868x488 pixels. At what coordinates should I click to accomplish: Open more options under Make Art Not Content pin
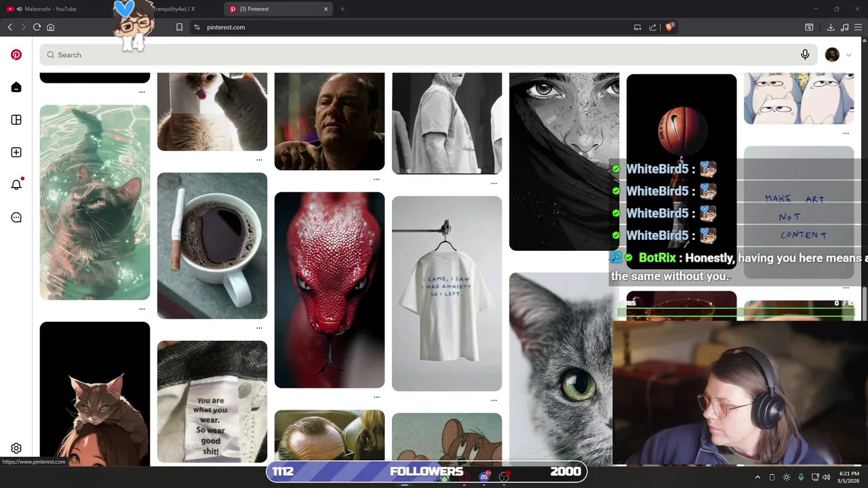point(846,288)
